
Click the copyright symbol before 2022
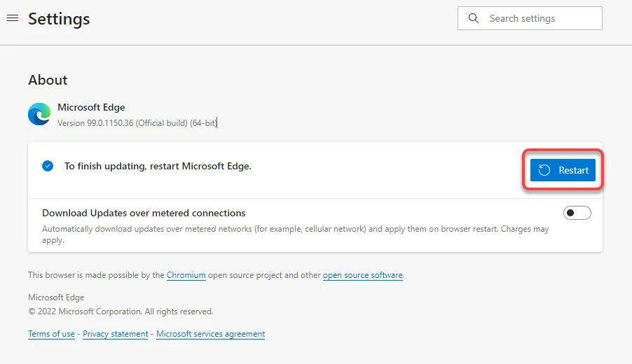[32, 311]
